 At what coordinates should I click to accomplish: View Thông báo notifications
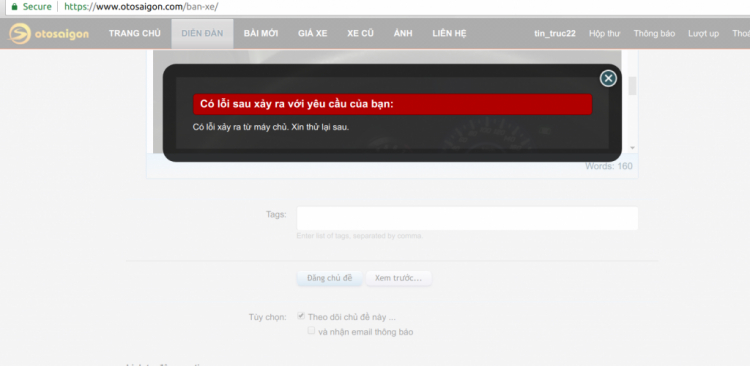654,33
